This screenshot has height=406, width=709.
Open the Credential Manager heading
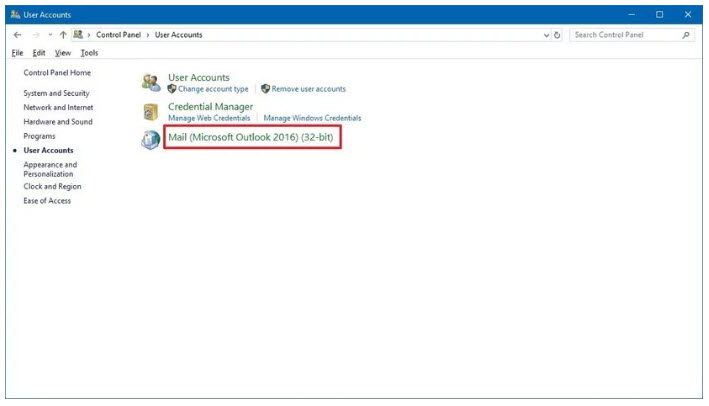click(211, 107)
